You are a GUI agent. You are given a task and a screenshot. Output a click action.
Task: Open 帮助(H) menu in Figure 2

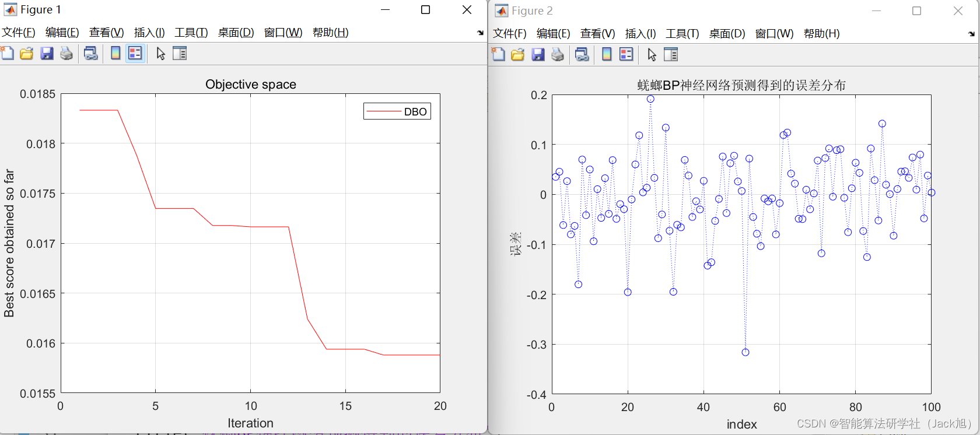(822, 34)
